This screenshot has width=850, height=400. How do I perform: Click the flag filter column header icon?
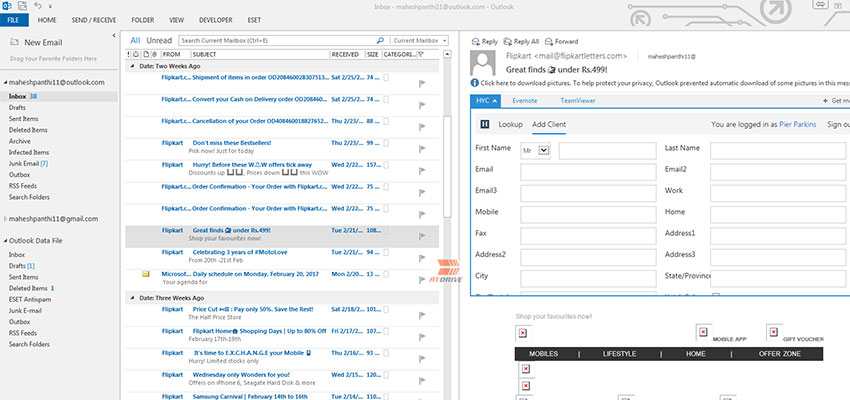click(x=421, y=54)
